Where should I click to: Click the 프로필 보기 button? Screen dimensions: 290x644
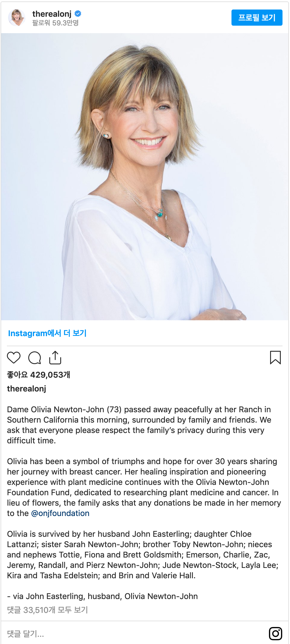point(257,18)
